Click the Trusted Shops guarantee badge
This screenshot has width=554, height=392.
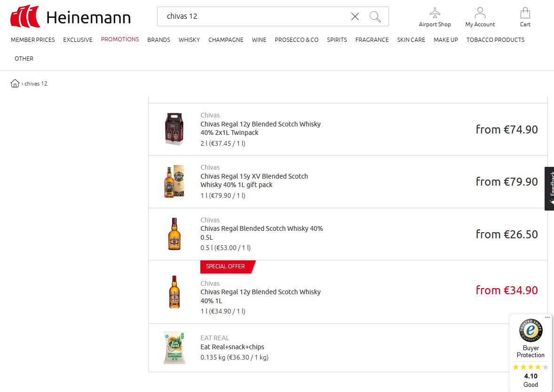pos(530,330)
